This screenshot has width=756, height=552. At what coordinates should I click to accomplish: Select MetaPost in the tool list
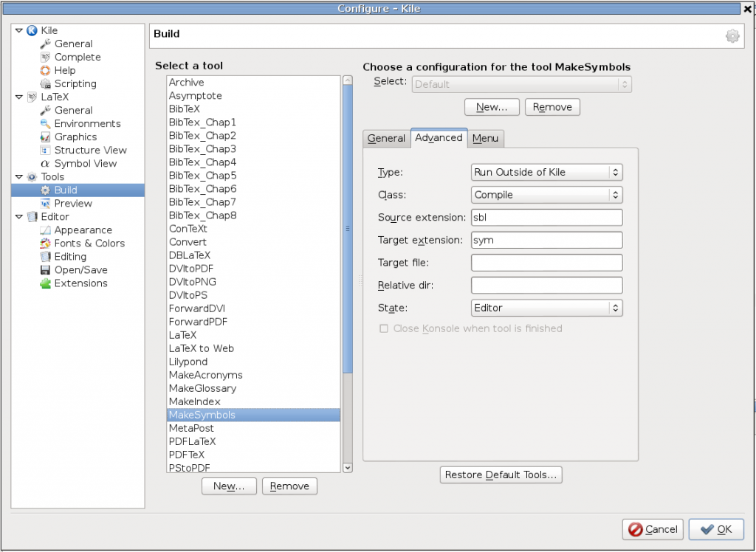254,428
